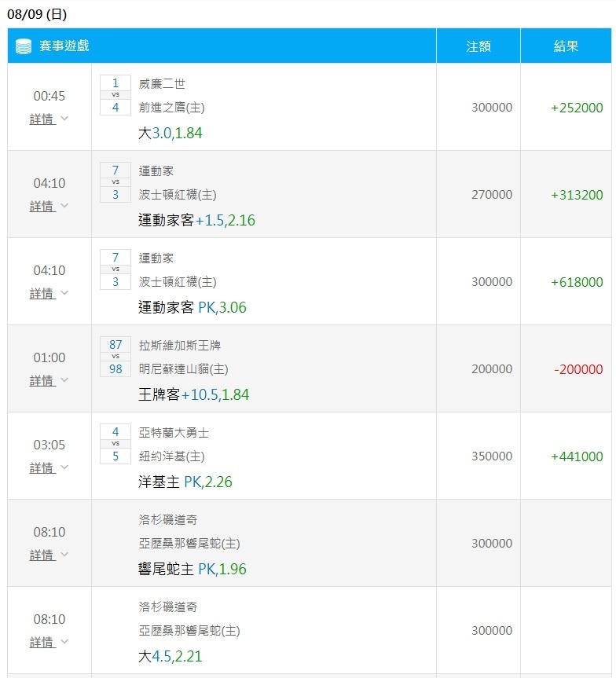
Task: Click the 87 vs 98 score box
Action: (115, 357)
